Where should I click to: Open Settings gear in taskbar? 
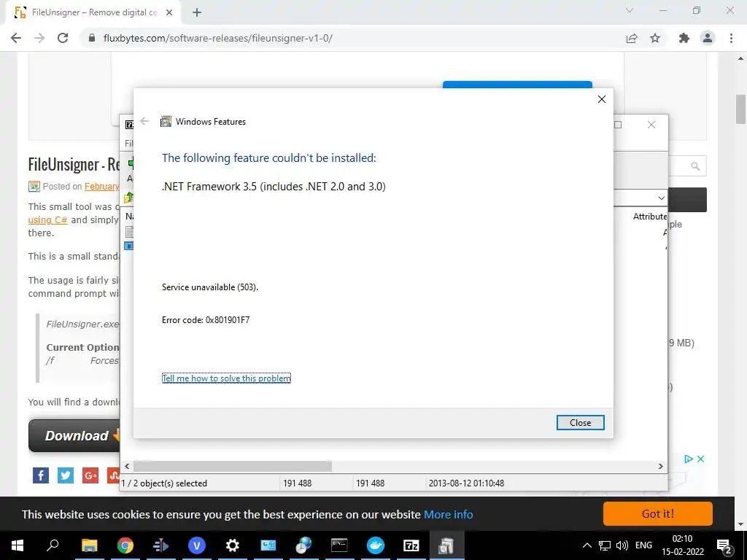pos(233,545)
